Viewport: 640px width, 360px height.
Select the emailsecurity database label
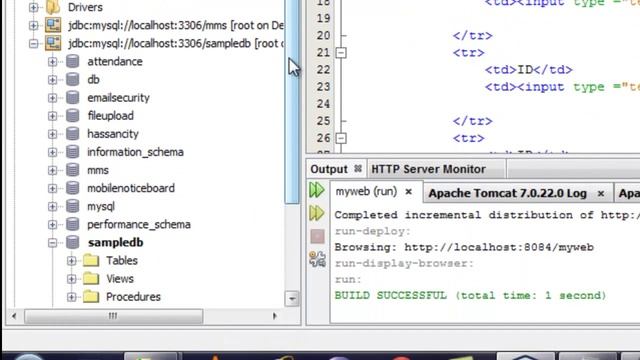pyautogui.click(x=118, y=98)
